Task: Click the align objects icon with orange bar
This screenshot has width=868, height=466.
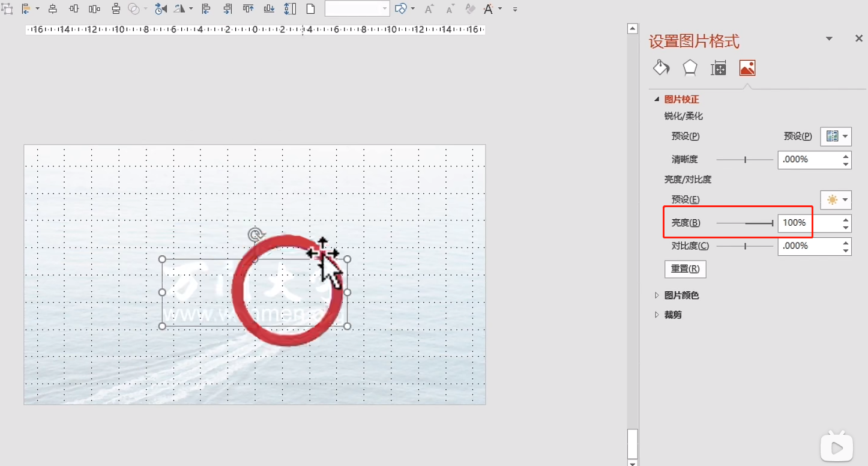Action: click(25, 9)
